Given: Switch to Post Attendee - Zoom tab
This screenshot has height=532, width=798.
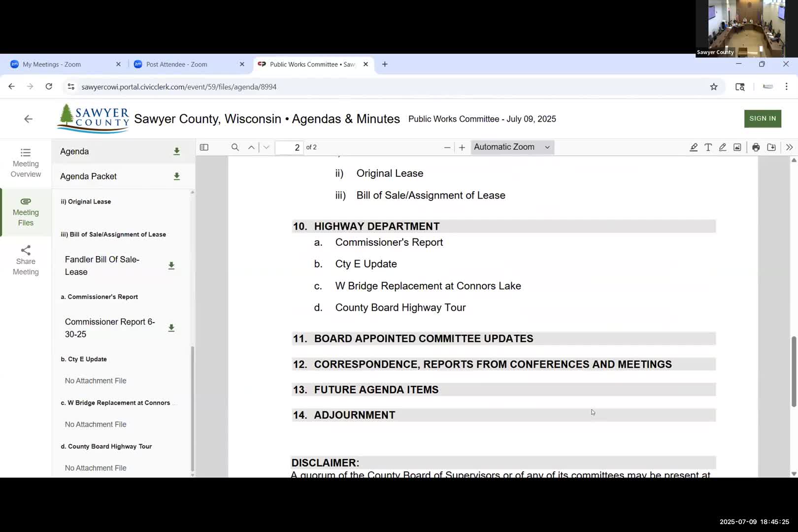Looking at the screenshot, I should click(177, 65).
